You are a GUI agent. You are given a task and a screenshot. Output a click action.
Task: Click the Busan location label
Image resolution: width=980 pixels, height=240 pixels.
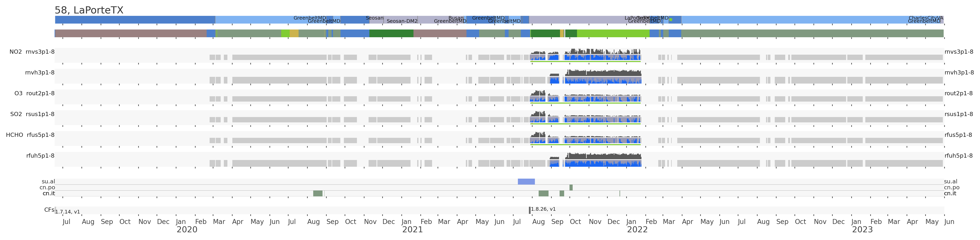click(456, 18)
